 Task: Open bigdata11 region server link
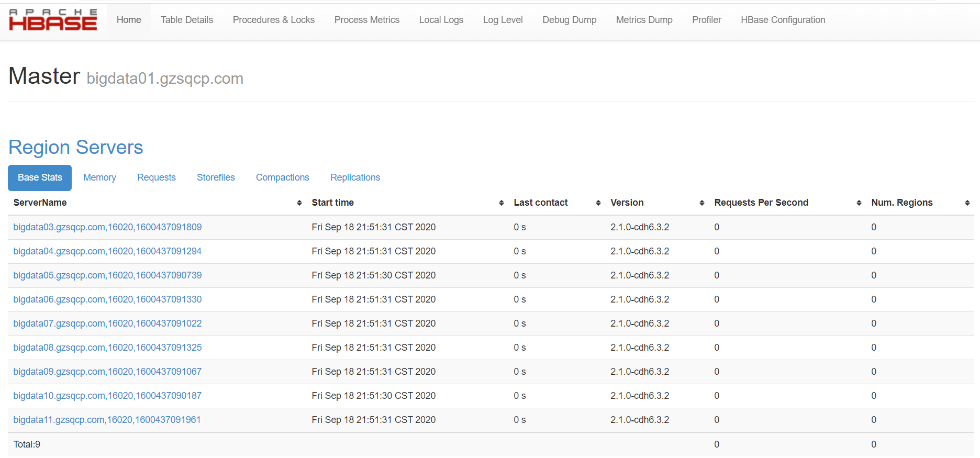[x=107, y=420]
